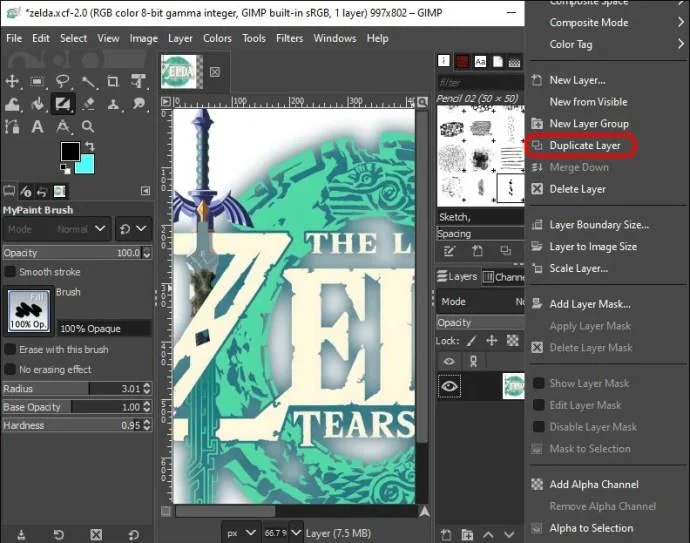The image size is (690, 543).
Task: Enable No erasing effect option
Action: [10, 369]
